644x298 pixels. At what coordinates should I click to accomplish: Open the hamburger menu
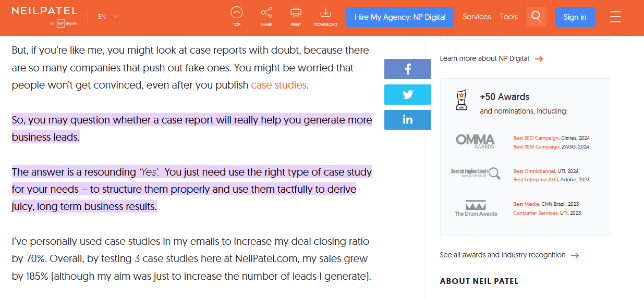pyautogui.click(x=615, y=17)
